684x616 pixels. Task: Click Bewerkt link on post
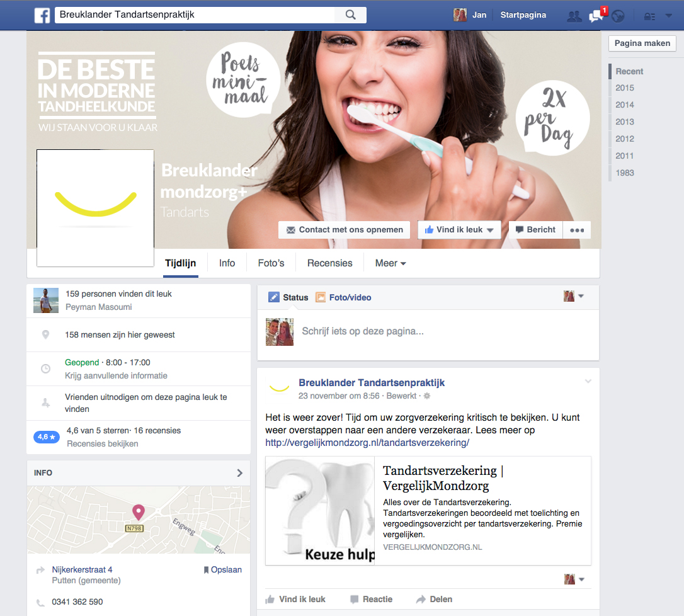401,396
